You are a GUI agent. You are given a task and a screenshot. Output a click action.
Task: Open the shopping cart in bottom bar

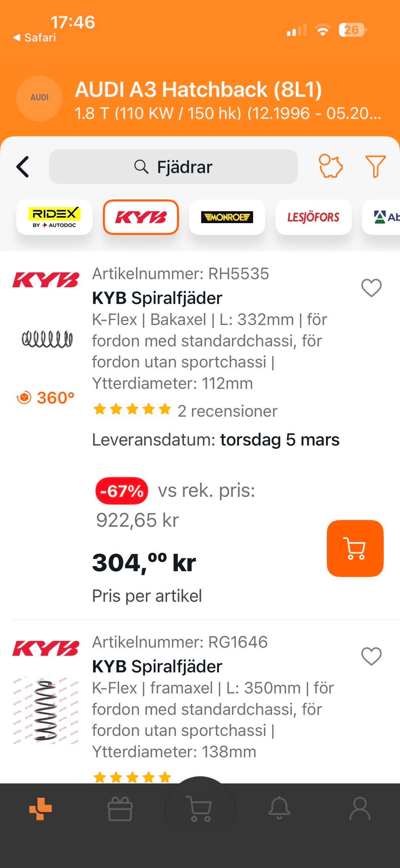tap(200, 808)
